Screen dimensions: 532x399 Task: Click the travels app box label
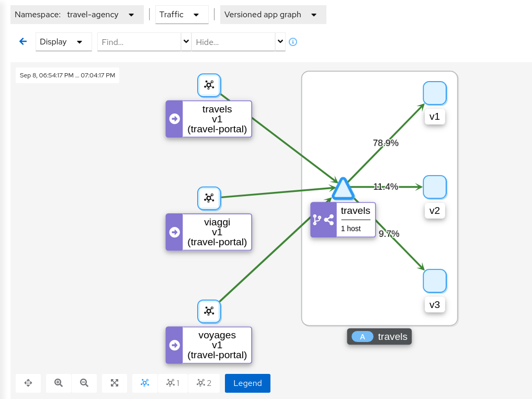379,336
